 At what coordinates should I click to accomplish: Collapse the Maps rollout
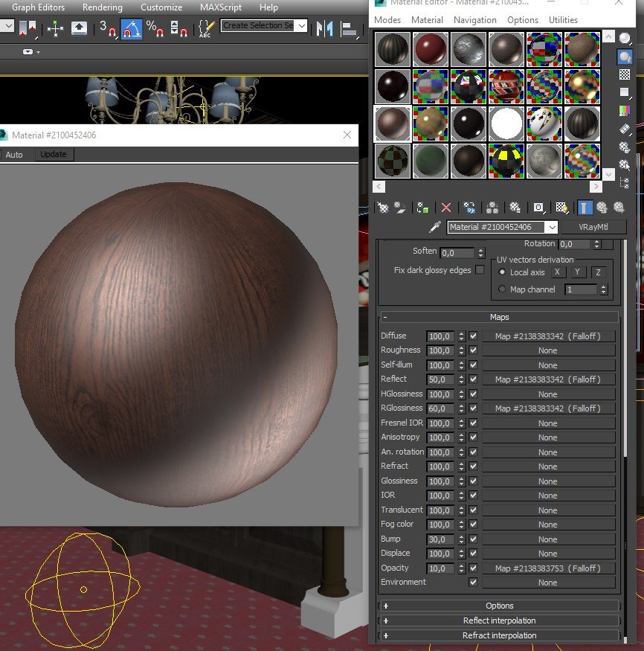coord(499,317)
